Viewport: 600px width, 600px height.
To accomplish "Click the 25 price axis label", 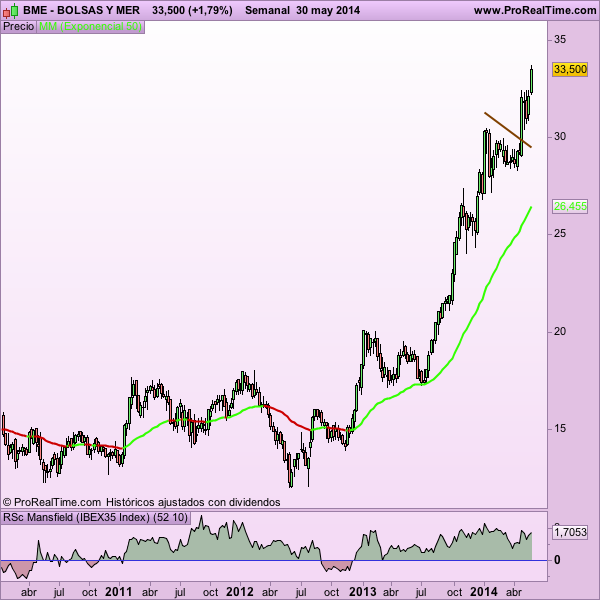I will [559, 233].
